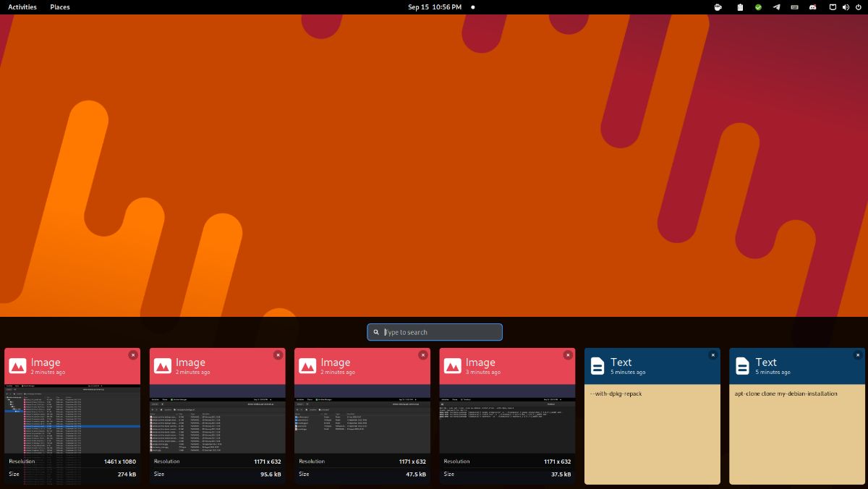Click the keyboard indicator icon in tray
This screenshot has height=489, width=868.
(796, 7)
